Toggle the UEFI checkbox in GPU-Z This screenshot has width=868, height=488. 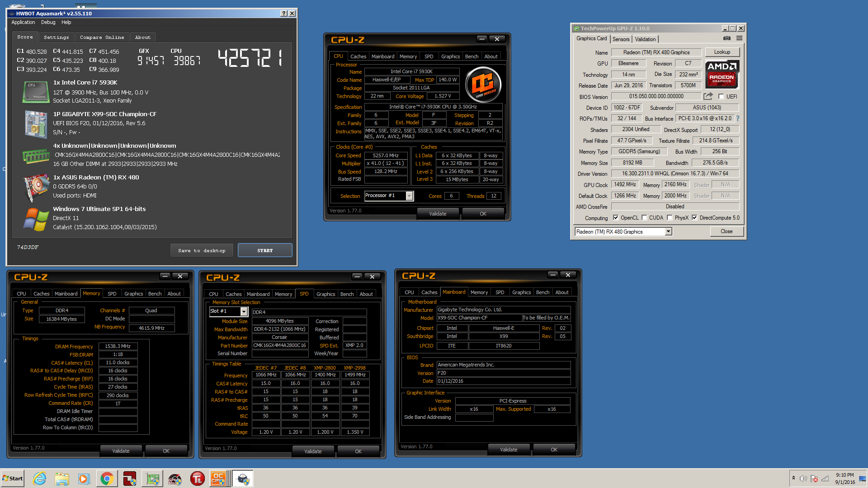click(721, 96)
